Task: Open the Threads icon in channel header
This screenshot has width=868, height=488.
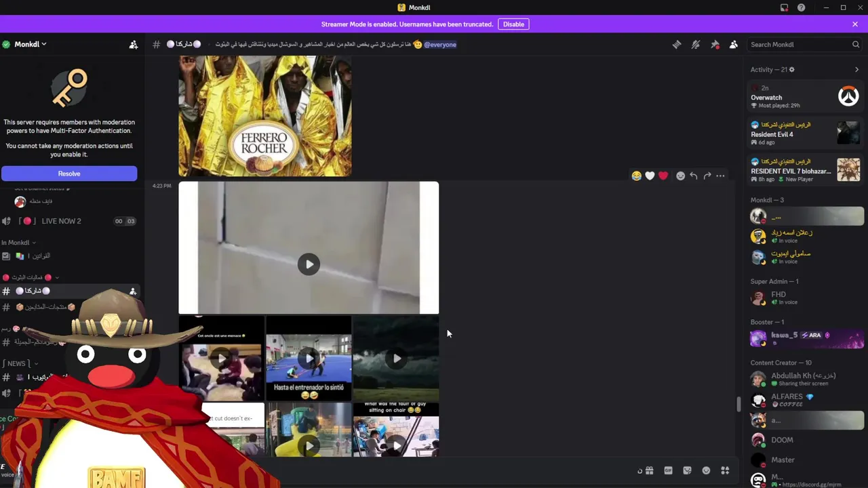Action: [677, 44]
